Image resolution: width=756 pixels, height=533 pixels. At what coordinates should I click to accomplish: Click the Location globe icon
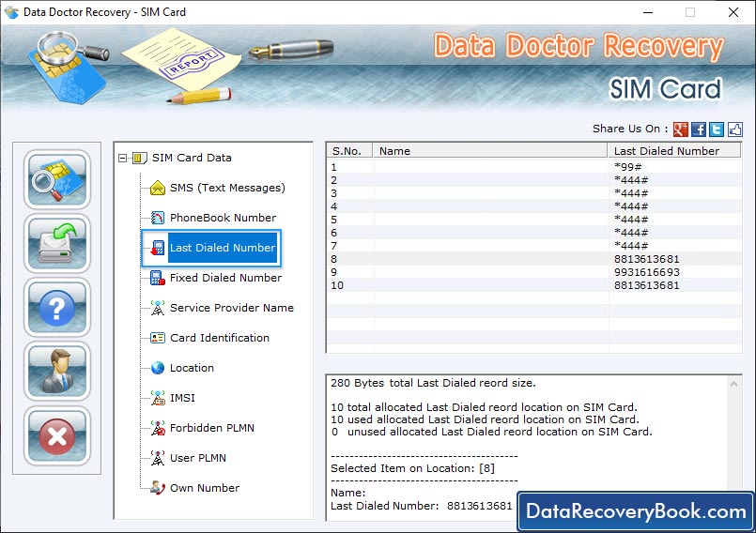pos(158,368)
